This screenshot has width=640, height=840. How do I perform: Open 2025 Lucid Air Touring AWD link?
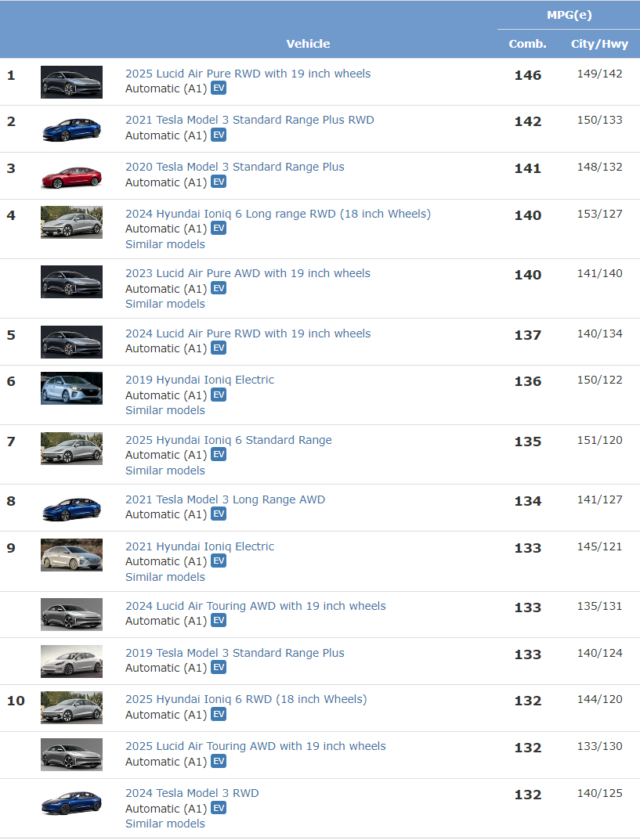point(255,746)
